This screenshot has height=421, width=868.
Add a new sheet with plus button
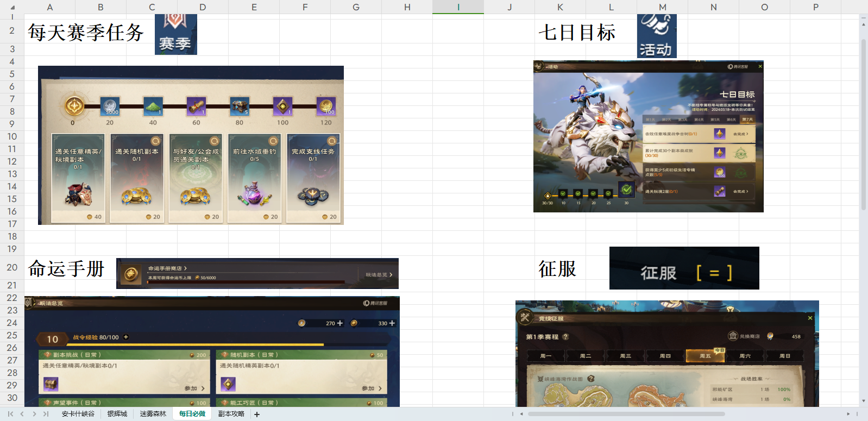(257, 414)
